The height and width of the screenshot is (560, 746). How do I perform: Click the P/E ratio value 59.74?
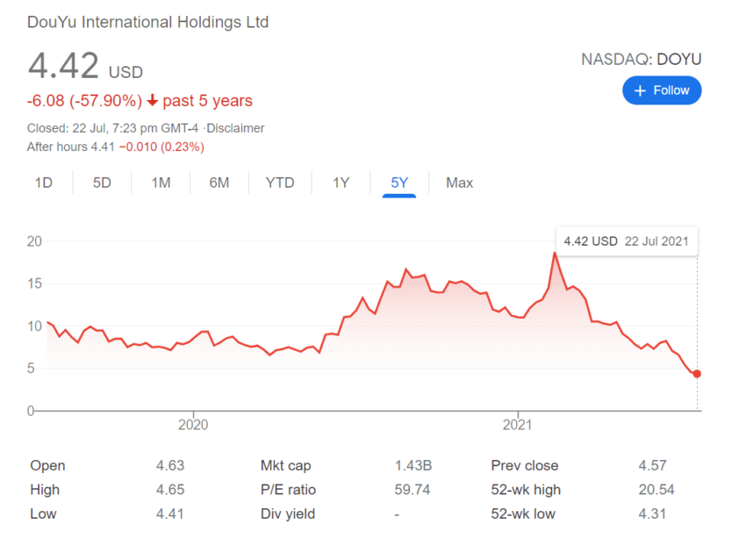pos(412,490)
